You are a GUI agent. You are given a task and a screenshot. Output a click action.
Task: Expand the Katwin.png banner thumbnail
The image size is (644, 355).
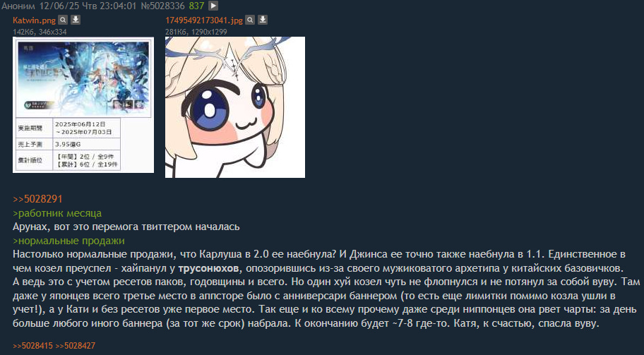83,105
